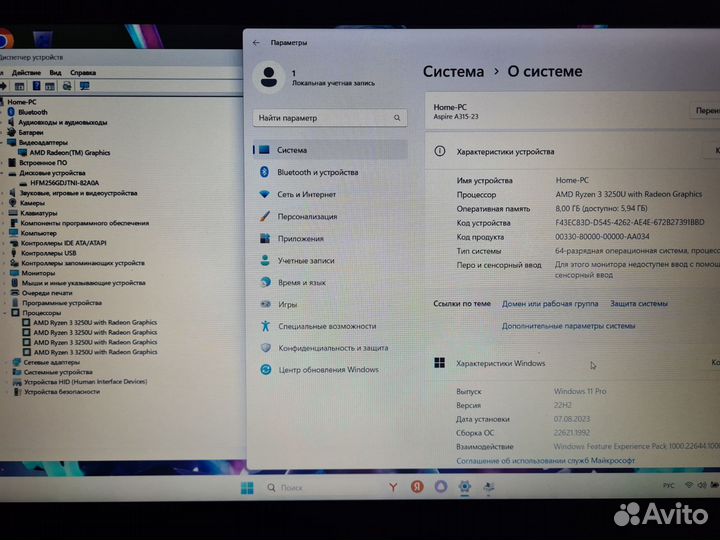720x540 pixels.
Task: Expand Аудиовходы и аудиовыходы node
Action: pos(2,122)
